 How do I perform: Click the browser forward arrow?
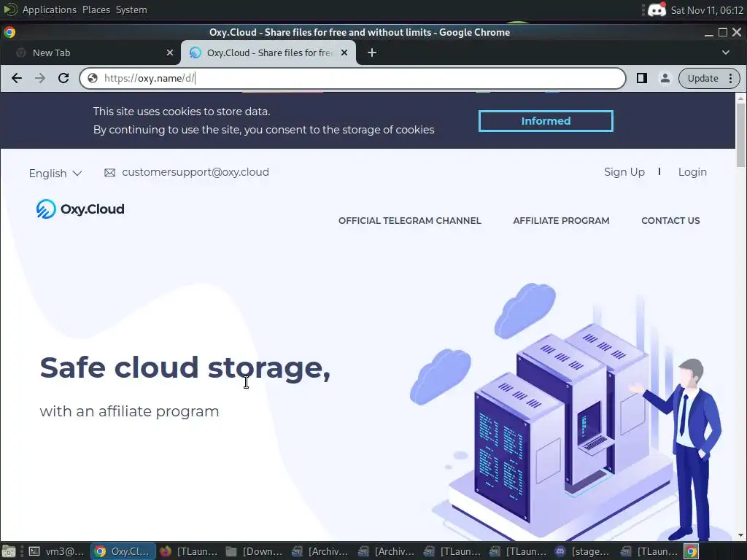(40, 78)
